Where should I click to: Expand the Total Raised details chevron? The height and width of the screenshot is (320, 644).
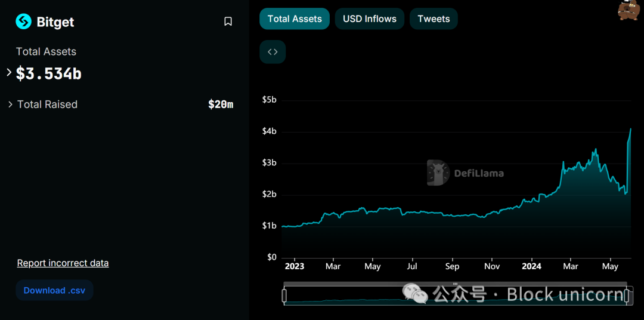(10, 104)
